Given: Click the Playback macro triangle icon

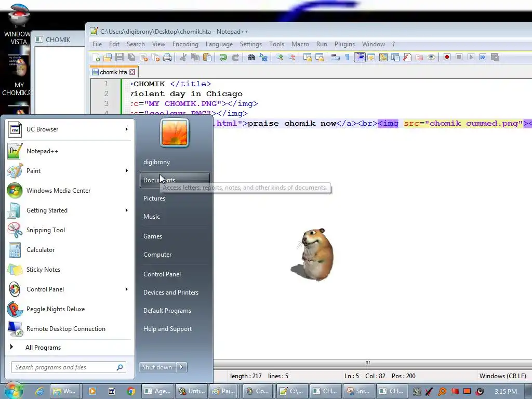Looking at the screenshot, I should 471,57.
